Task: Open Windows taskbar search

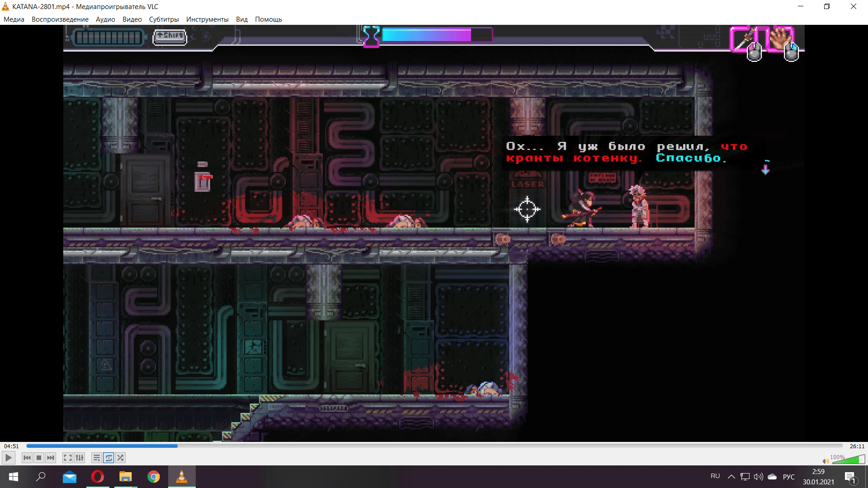Action: (41, 477)
